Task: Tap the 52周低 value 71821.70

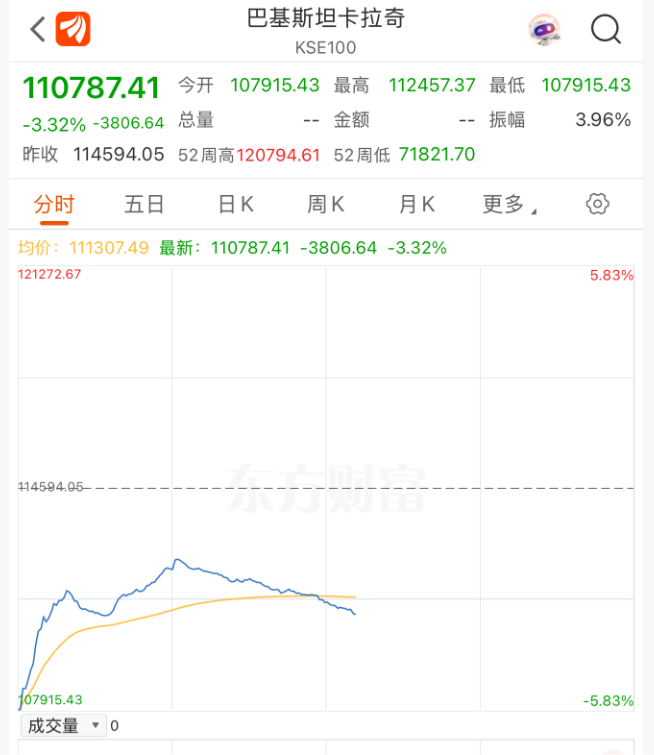Action: (x=437, y=155)
